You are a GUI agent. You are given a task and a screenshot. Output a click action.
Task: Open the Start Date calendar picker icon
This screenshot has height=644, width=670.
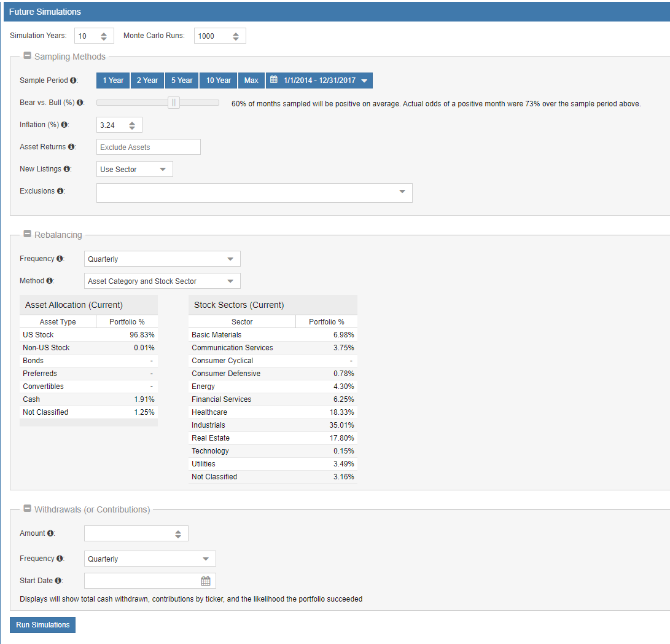206,581
